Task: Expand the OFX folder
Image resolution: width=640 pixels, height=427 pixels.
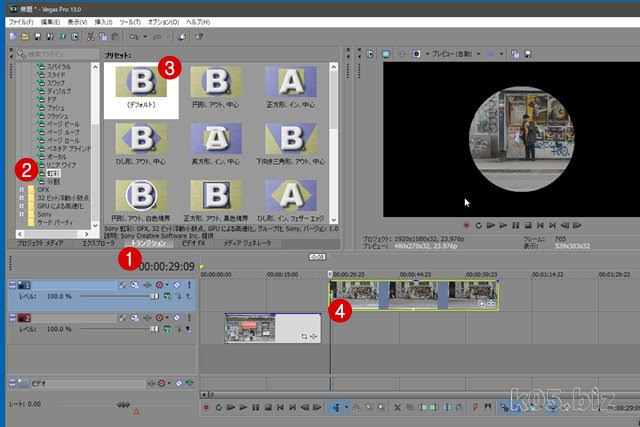Action: [21, 190]
